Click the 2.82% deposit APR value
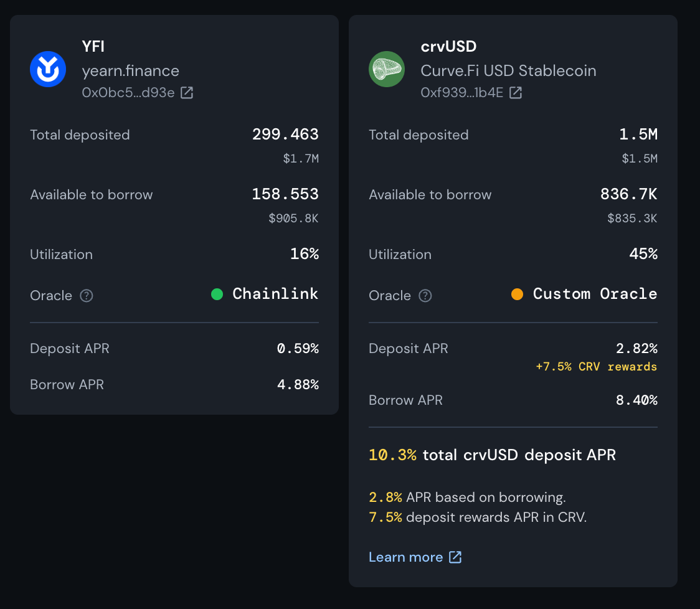The height and width of the screenshot is (609, 700). (x=636, y=349)
